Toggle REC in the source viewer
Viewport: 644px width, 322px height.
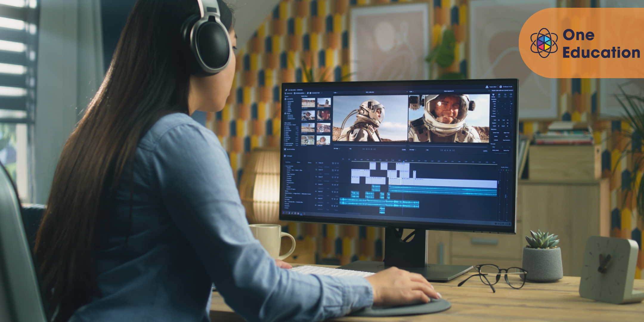point(350,149)
